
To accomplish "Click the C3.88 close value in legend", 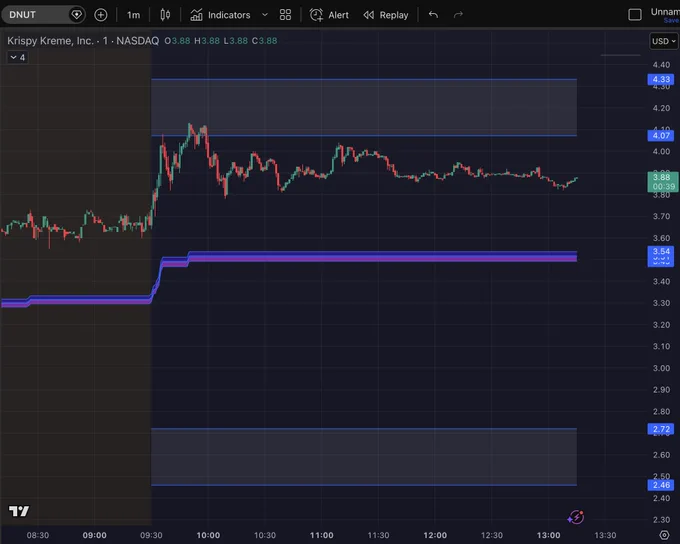I will (265, 41).
